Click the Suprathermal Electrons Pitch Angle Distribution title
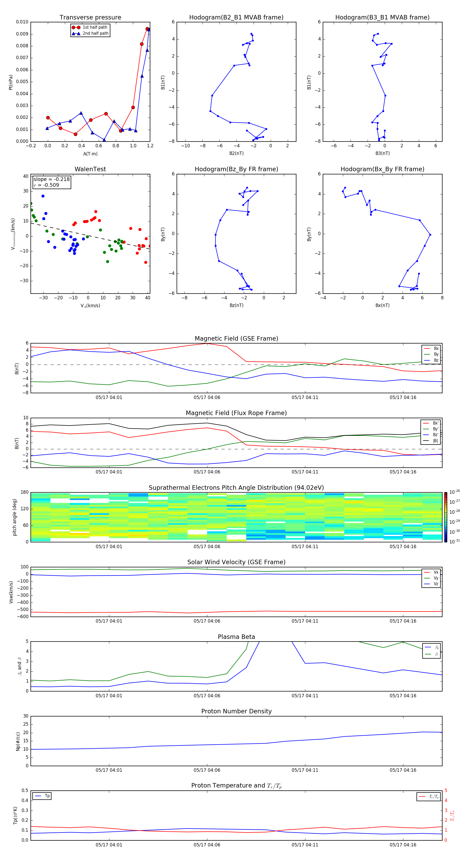Image resolution: width=473 pixels, height=868 pixels. [236, 488]
